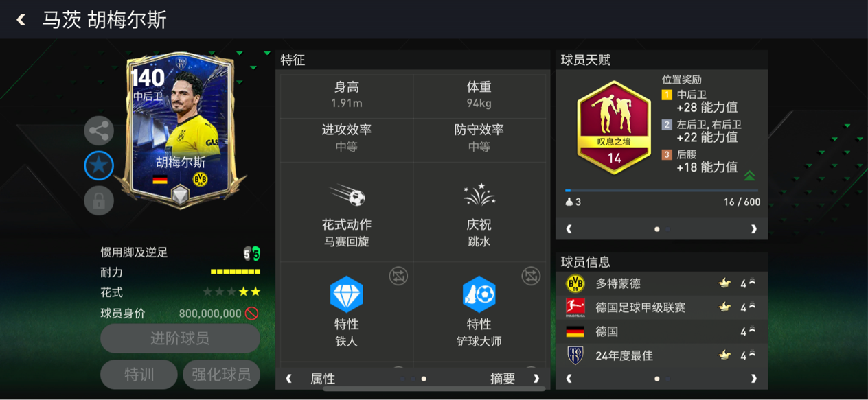Go back using the top-left arrow
The height and width of the screenshot is (400, 868).
21,20
